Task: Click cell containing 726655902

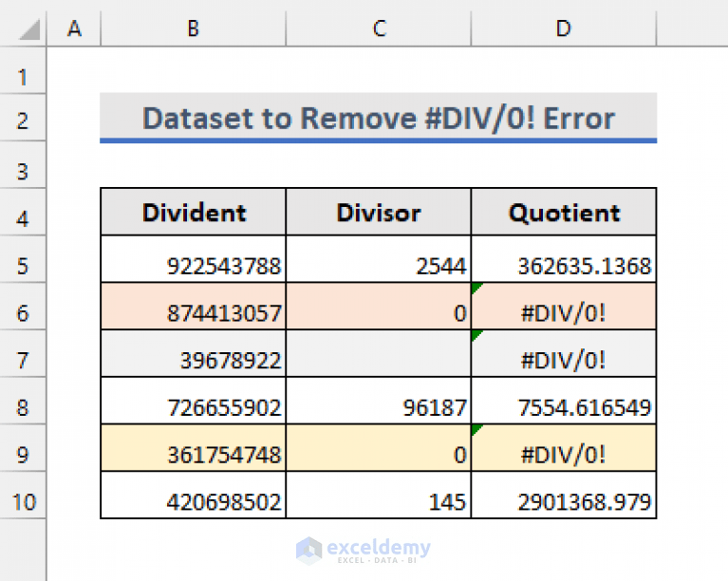Action: (x=193, y=401)
